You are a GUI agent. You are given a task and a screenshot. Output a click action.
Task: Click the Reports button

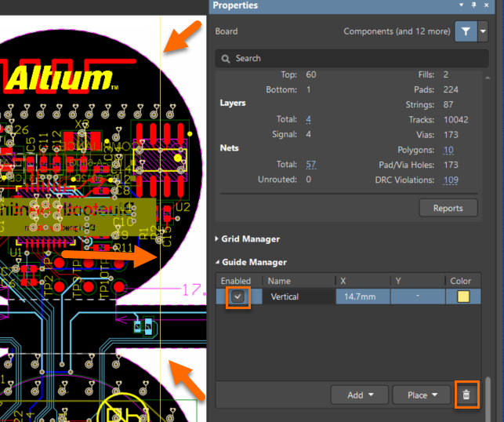448,208
